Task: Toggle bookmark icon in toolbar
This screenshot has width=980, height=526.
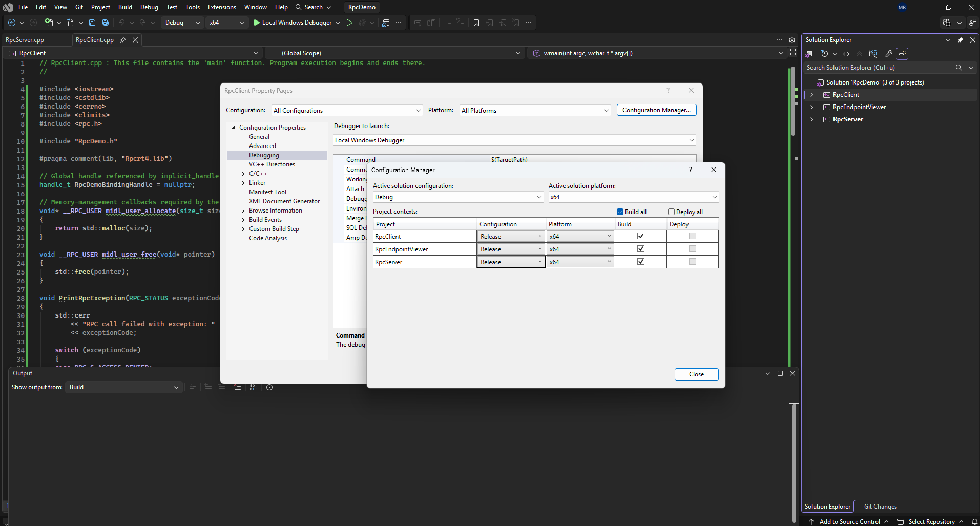Action: [x=476, y=23]
